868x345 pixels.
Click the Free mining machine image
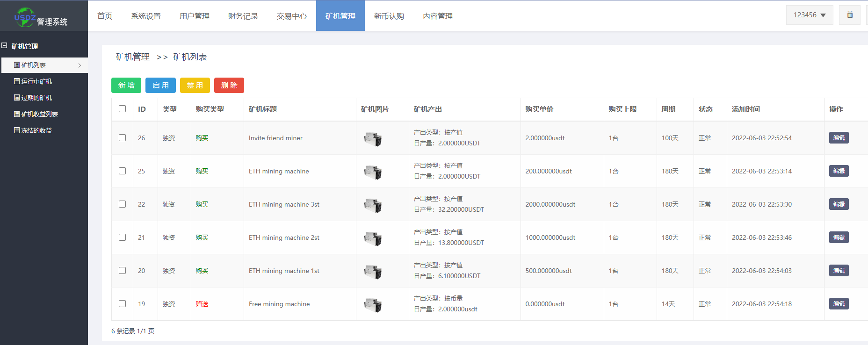373,305
